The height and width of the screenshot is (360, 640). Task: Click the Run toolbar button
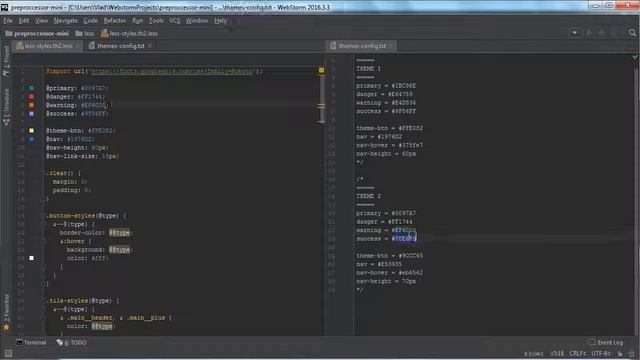click(589, 33)
